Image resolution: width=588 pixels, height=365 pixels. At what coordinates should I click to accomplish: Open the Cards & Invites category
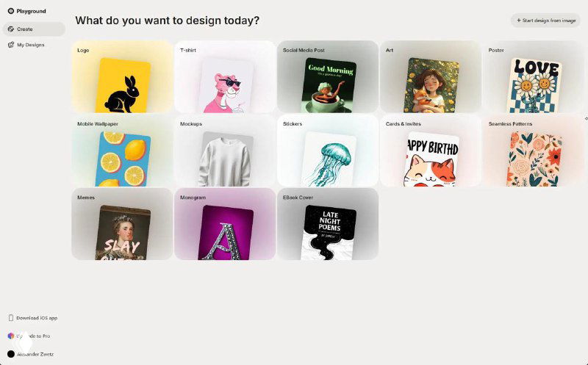click(431, 151)
